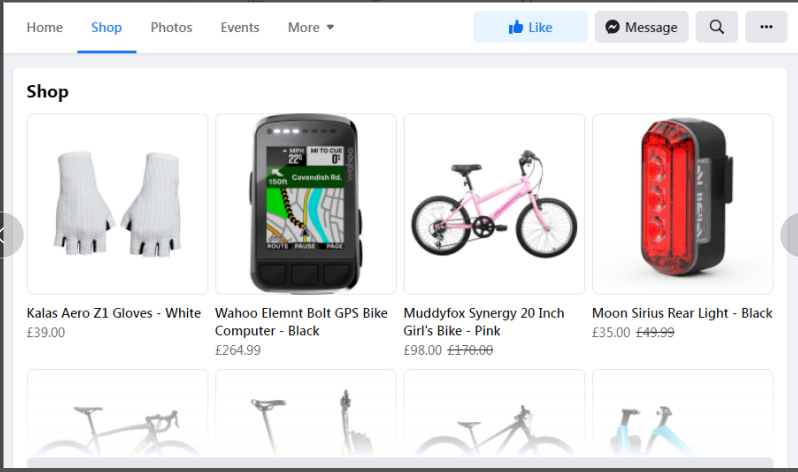Expand the More dropdown menu
This screenshot has width=798, height=472.
point(311,27)
